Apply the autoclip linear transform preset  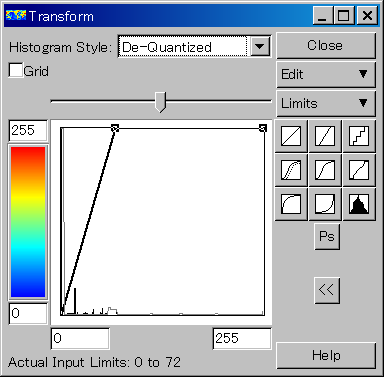pyautogui.click(x=325, y=136)
